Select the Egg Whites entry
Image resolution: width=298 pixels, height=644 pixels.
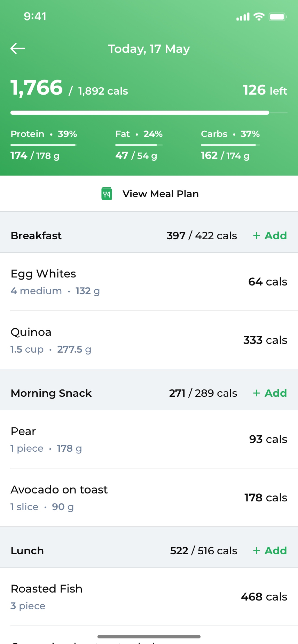[149, 282]
